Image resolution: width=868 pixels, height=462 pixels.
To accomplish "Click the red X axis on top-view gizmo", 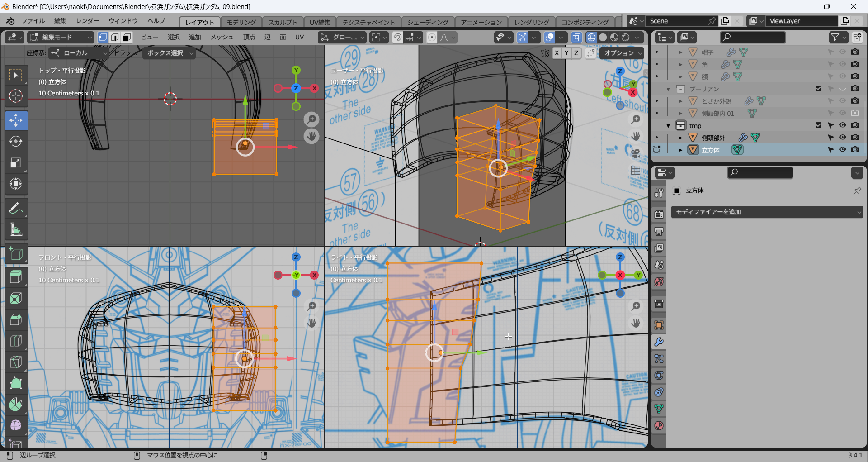I will pos(314,88).
